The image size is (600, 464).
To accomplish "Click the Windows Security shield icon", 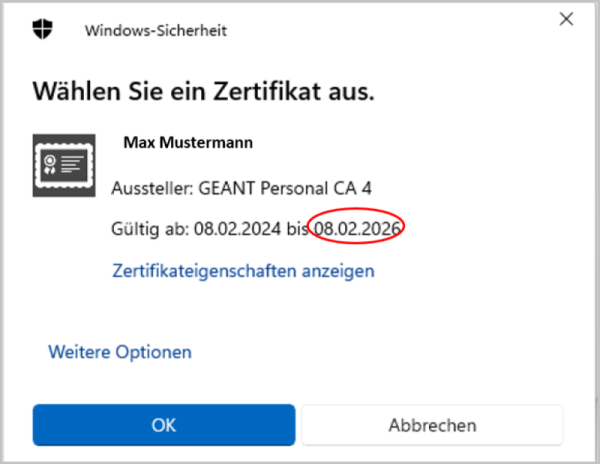I will 43,30.
